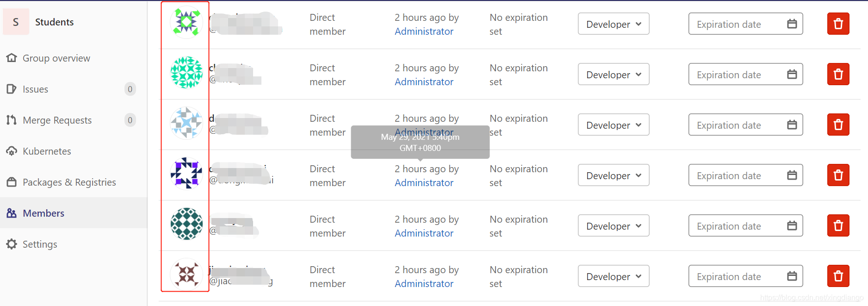Open the calendar icon in the first expiration field
The width and height of the screenshot is (868, 306).
(x=792, y=24)
